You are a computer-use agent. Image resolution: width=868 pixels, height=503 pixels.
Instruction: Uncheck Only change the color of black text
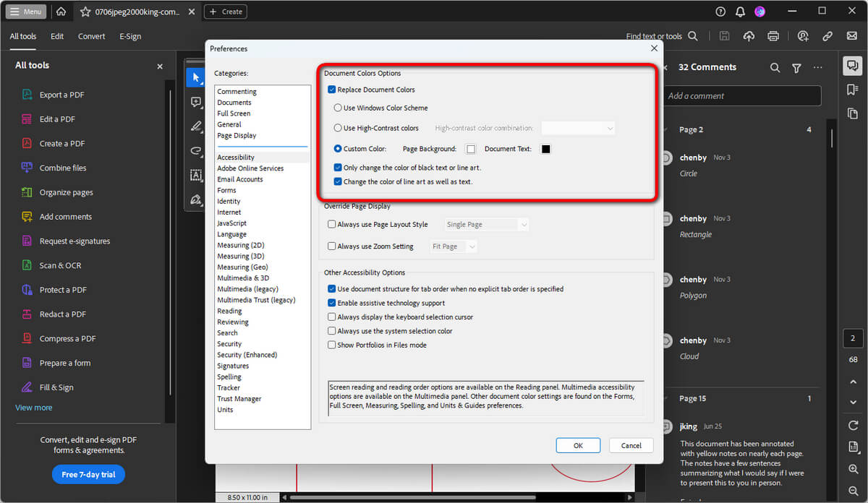tap(337, 167)
